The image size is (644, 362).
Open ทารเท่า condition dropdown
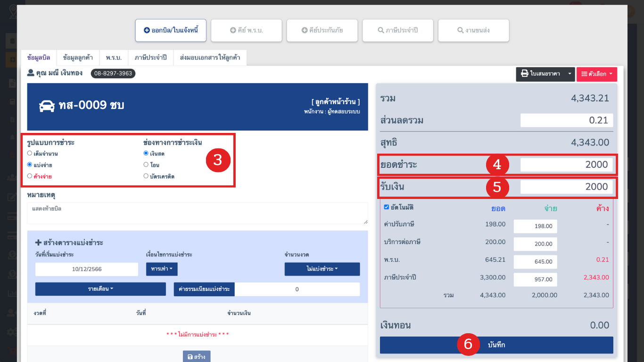pos(162,269)
